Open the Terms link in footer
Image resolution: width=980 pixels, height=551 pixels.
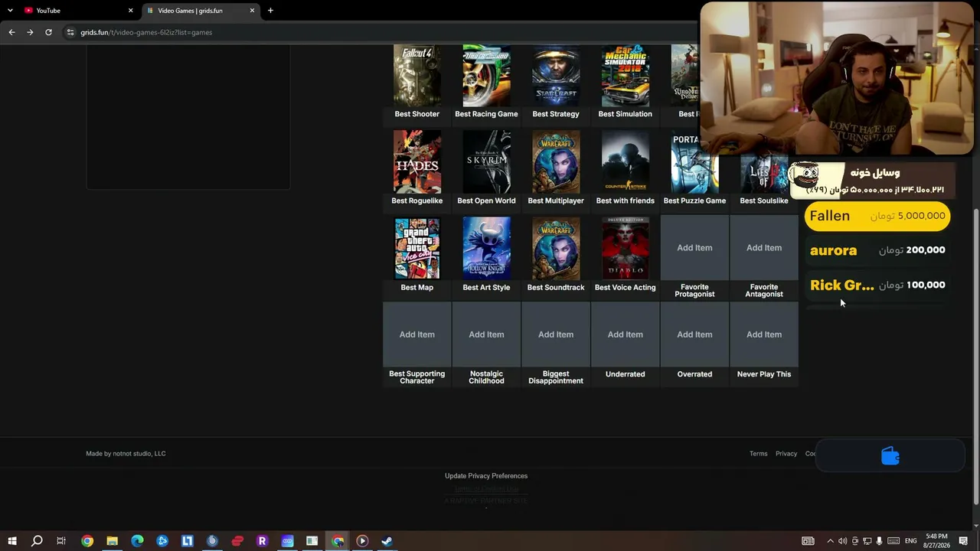coord(758,454)
